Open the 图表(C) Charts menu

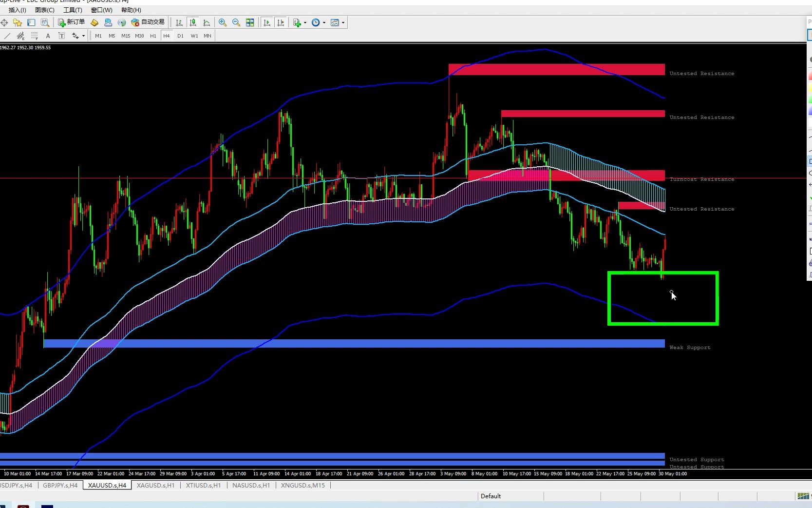coord(45,10)
